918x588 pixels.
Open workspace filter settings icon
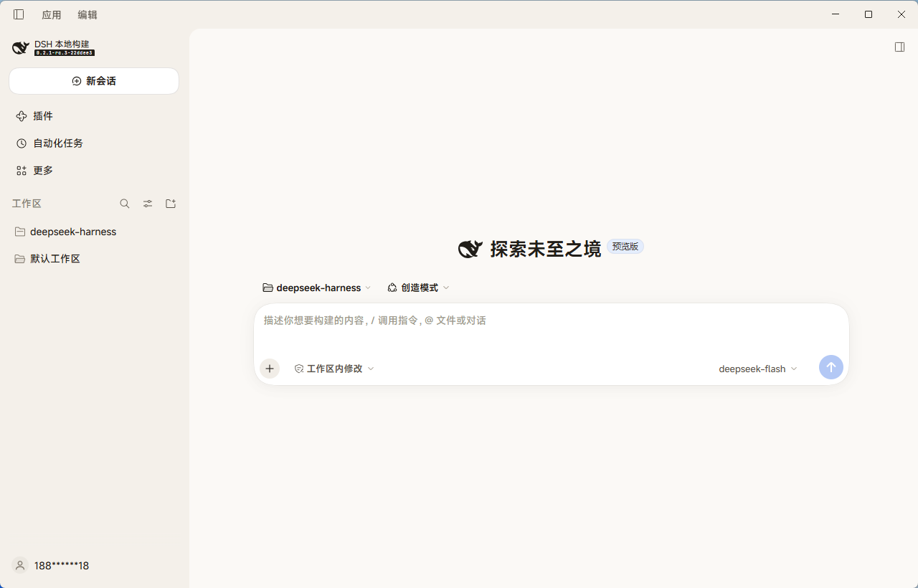point(148,204)
